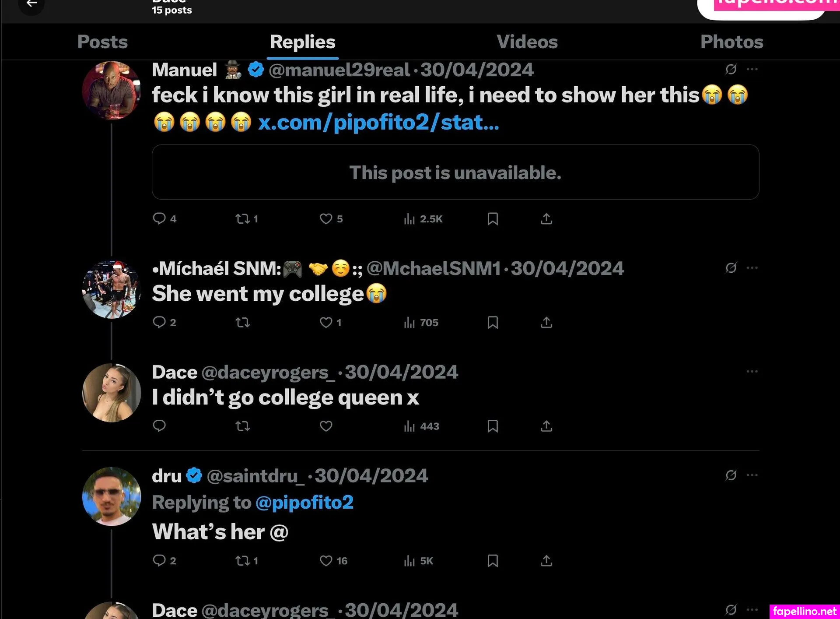840x619 pixels.
Task: Switch to the Posts tab
Action: click(102, 42)
